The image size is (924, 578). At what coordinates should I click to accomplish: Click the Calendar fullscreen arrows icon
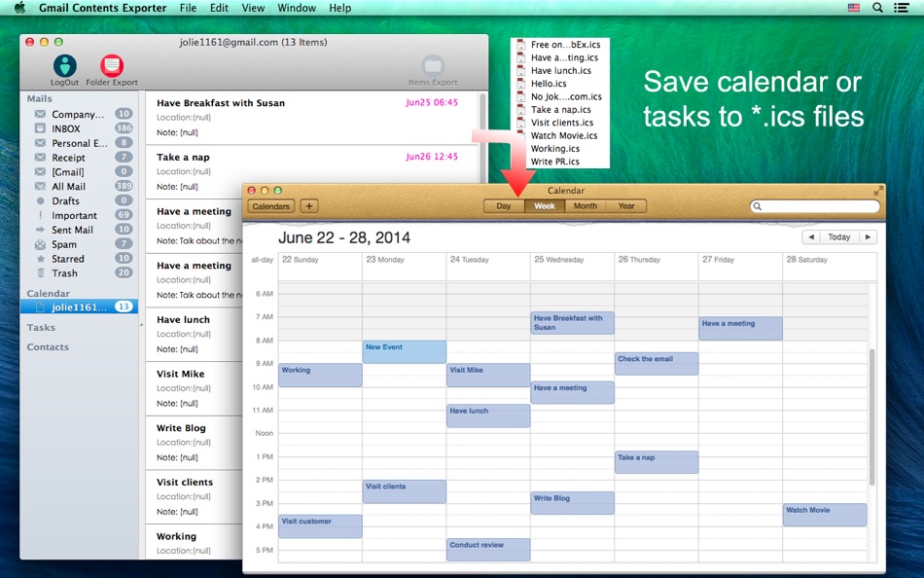[877, 191]
